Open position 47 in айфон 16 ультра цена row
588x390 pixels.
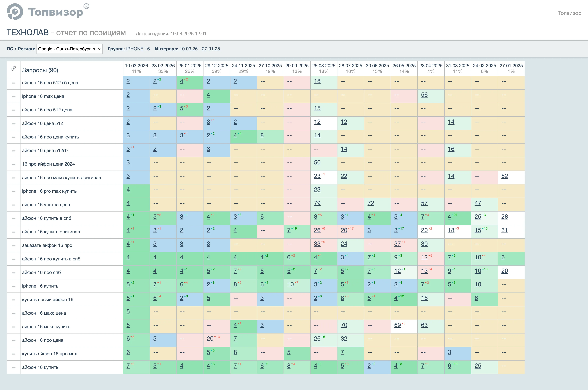478,203
